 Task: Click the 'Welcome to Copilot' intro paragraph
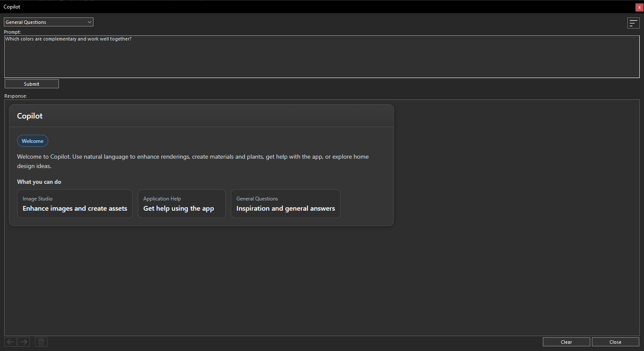tap(193, 161)
